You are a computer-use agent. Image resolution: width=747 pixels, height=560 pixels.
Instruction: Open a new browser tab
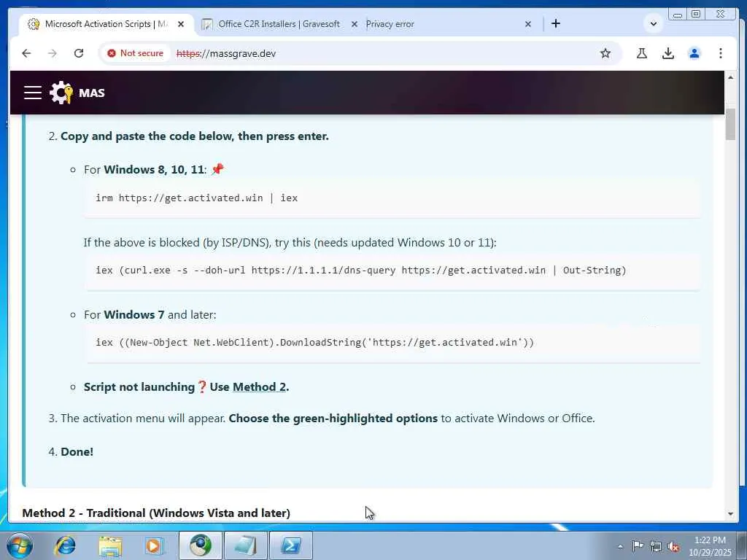click(555, 24)
